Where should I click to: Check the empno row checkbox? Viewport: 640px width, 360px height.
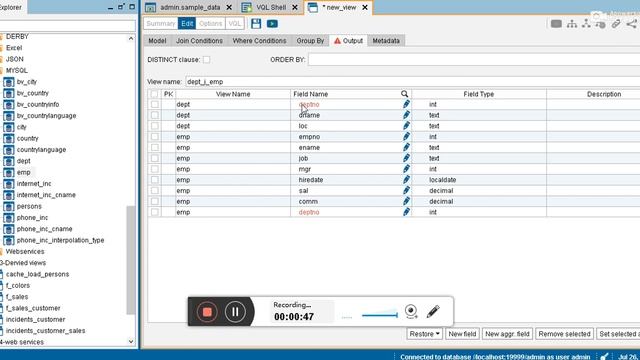[155, 137]
